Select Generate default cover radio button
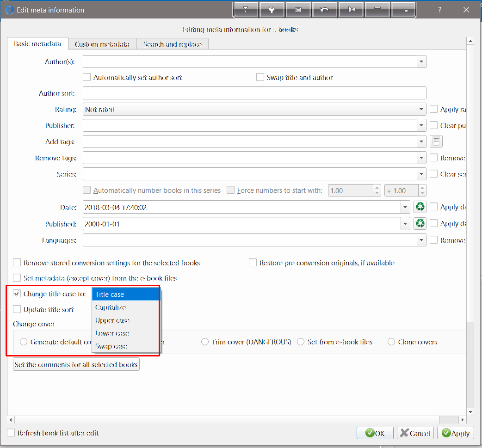The image size is (482, 448). pyautogui.click(x=24, y=342)
